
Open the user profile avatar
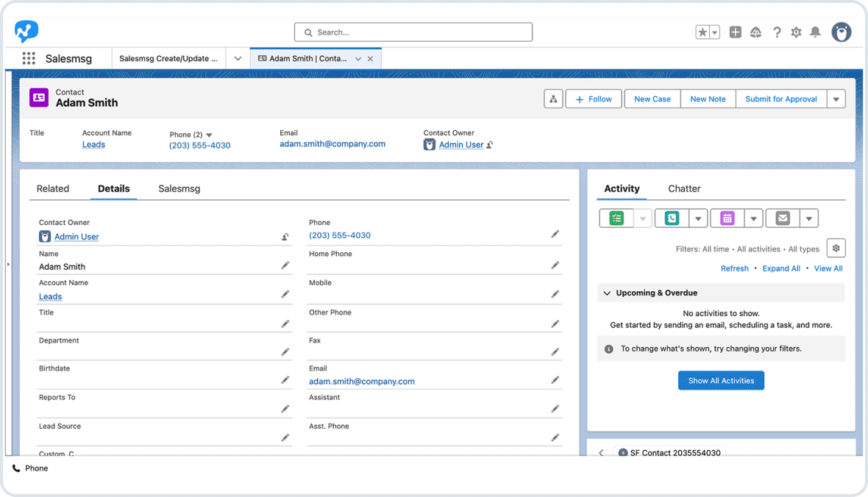[x=842, y=32]
